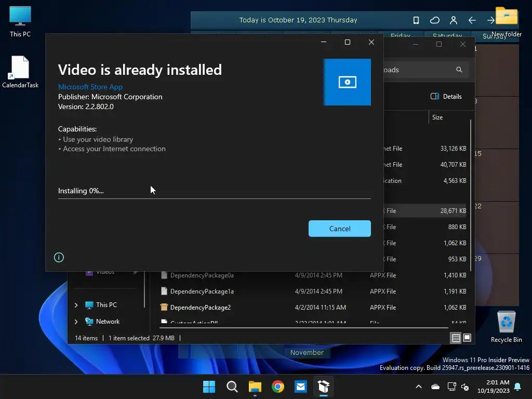The image size is (532, 399).
Task: Click the Explorer horizontal scrollbar
Action: tap(303, 328)
